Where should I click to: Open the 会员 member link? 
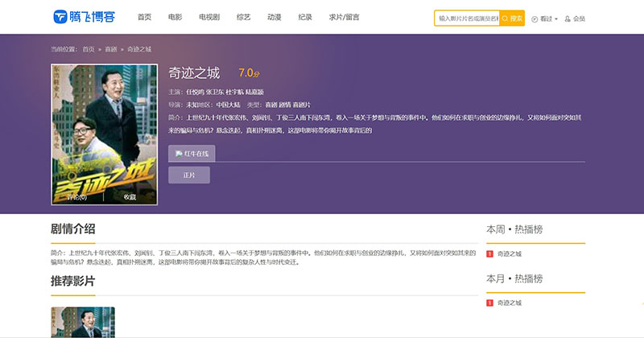[575, 19]
